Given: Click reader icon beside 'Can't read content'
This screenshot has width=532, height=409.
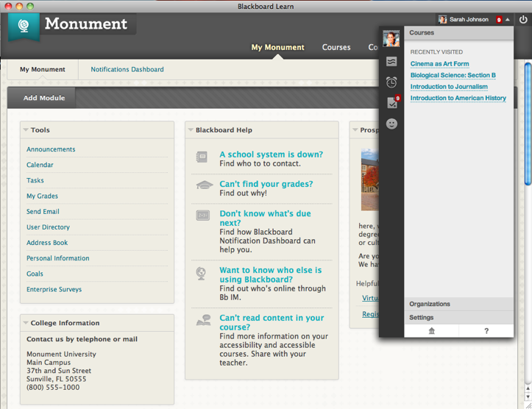Looking at the screenshot, I should click(x=204, y=320).
